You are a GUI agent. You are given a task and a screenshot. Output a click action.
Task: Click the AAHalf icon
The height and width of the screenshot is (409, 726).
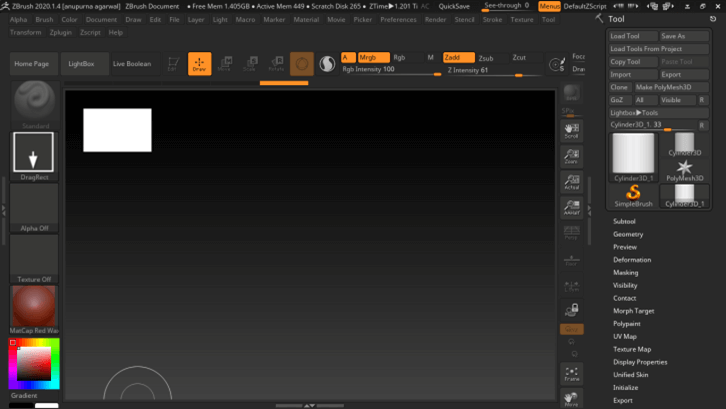click(x=572, y=208)
